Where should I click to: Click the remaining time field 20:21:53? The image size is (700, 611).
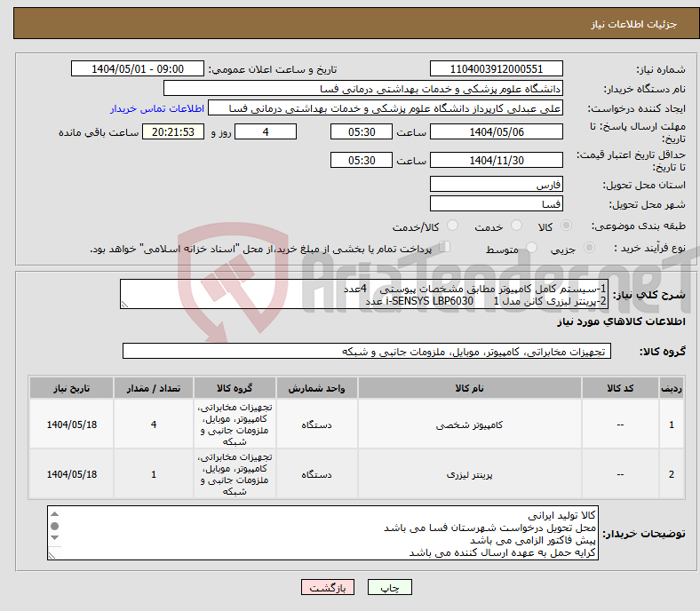(173, 131)
